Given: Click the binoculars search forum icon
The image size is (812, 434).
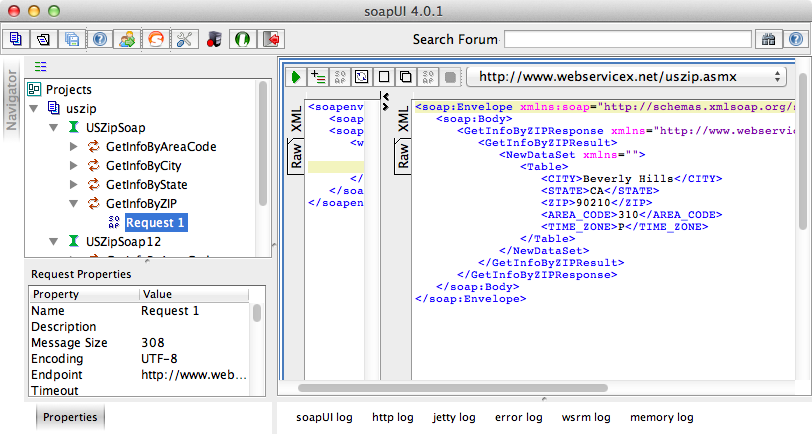Looking at the screenshot, I should coord(768,39).
